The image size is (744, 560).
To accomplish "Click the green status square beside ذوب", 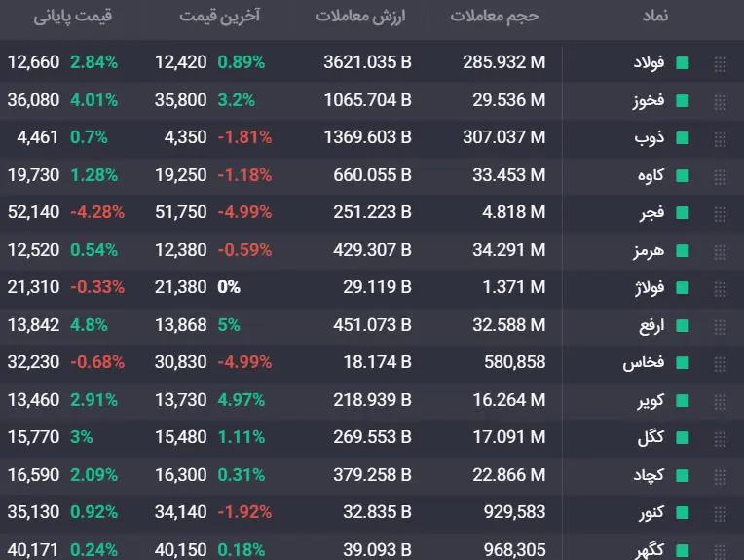I will pos(683,137).
